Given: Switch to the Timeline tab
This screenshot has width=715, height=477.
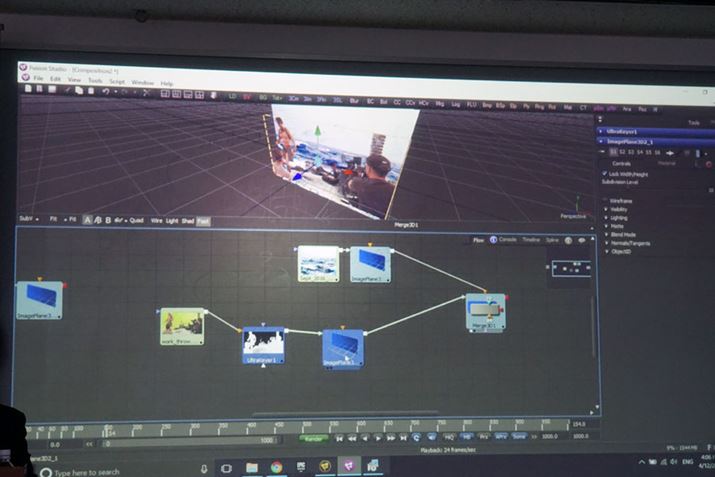Looking at the screenshot, I should 531,240.
